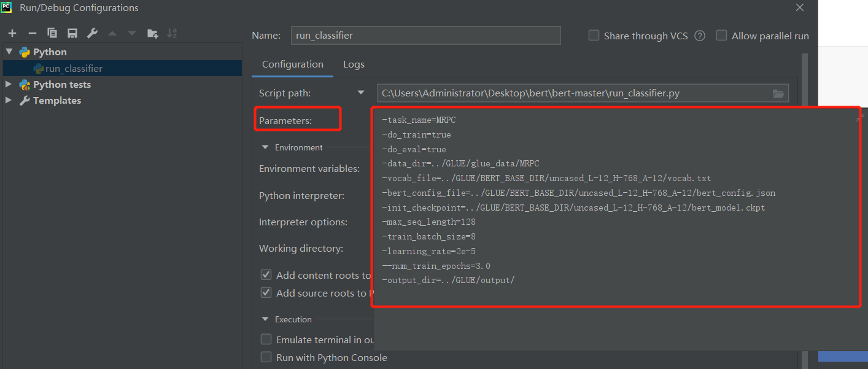Viewport: 868px width, 369px height.
Task: Click the -task_name=MRPC parameter line
Action: click(419, 120)
